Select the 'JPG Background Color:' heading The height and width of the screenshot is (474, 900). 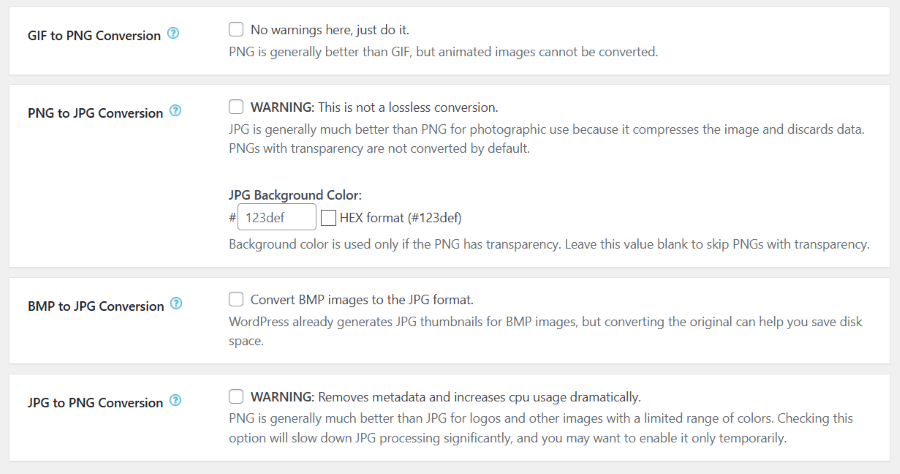pos(295,195)
